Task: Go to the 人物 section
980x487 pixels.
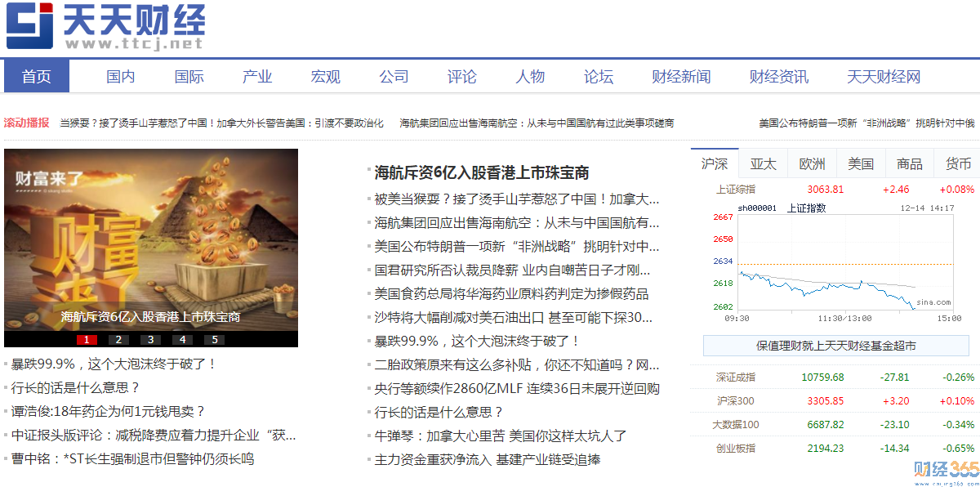Action: [x=530, y=77]
